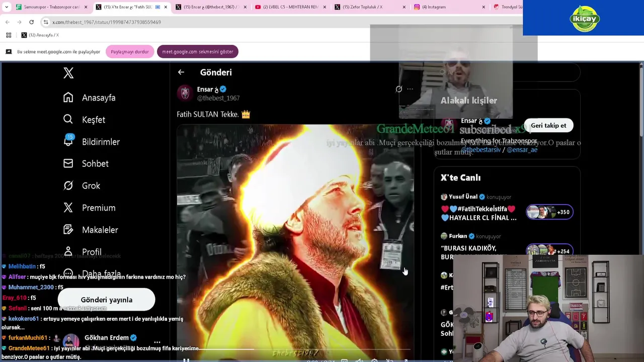Click the screen-share icon in sharing bar
The height and width of the screenshot is (362, 644).
pyautogui.click(x=9, y=52)
